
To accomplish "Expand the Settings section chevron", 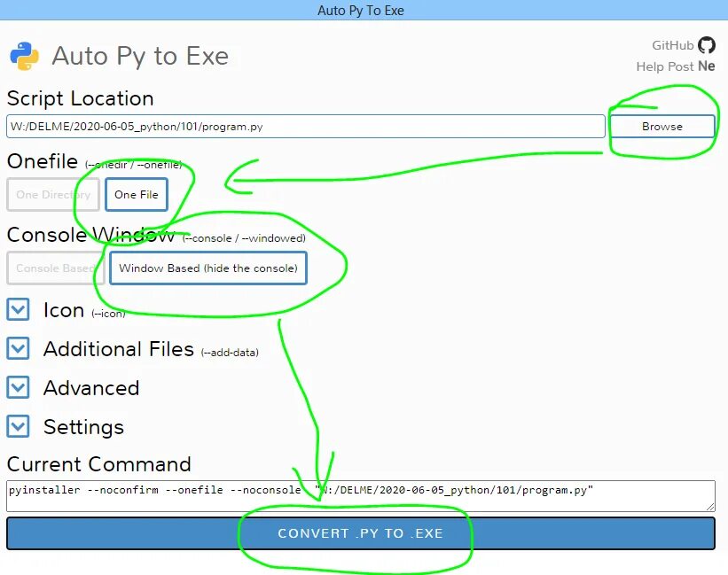I will pyautogui.click(x=18, y=426).
